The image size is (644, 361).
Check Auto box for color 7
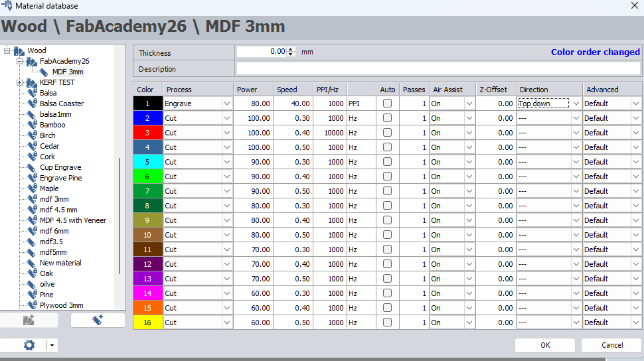click(x=387, y=191)
